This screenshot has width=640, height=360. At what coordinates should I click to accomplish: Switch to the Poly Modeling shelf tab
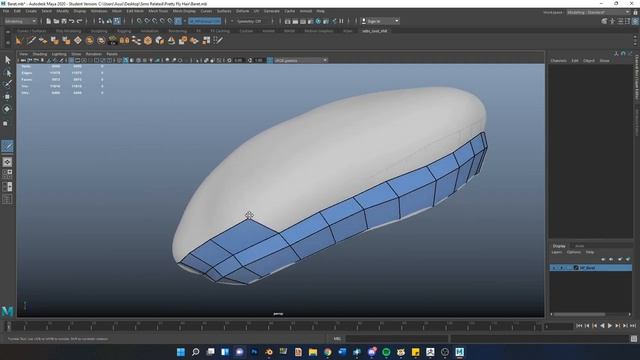[68, 31]
